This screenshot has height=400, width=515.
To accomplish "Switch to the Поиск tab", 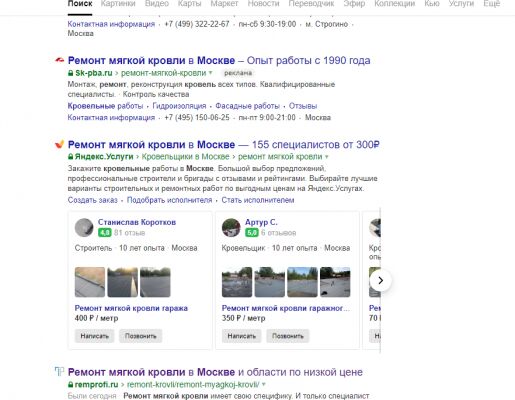I will point(80,4).
